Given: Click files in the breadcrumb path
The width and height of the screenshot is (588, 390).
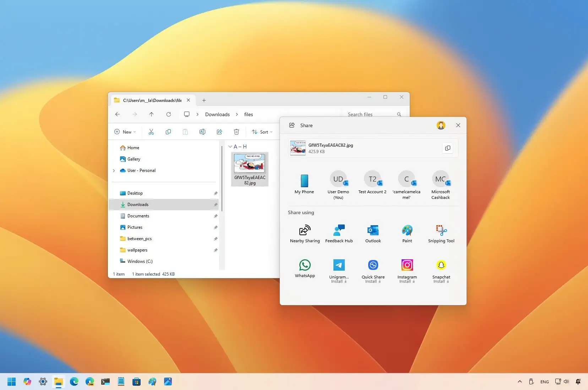Looking at the screenshot, I should click(x=249, y=114).
